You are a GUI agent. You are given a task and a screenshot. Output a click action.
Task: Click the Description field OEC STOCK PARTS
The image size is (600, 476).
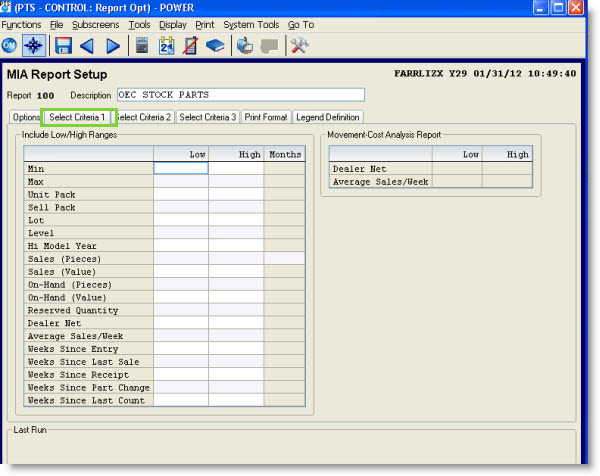point(241,95)
